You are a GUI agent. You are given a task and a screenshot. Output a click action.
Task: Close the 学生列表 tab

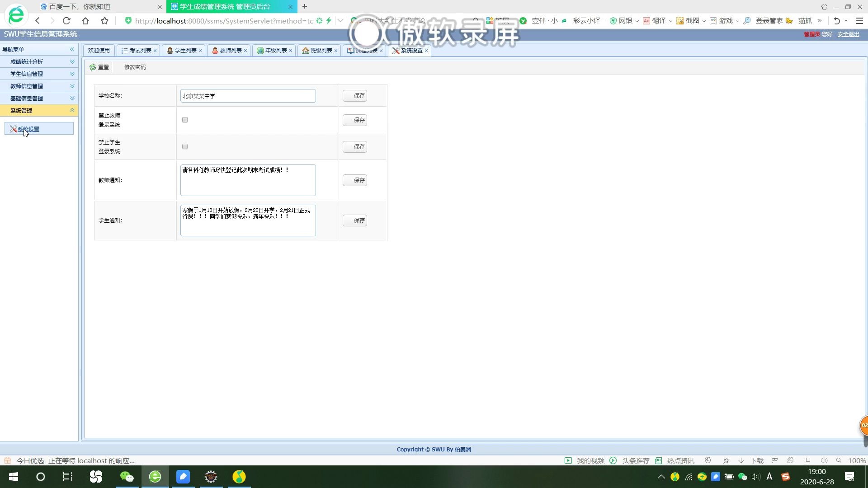pos(200,51)
